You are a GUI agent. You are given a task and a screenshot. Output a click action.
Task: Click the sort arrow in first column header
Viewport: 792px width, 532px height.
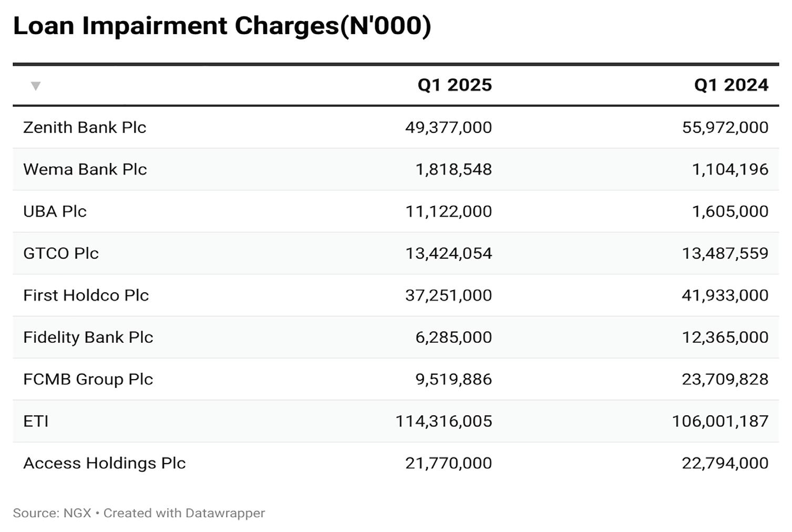pos(36,86)
